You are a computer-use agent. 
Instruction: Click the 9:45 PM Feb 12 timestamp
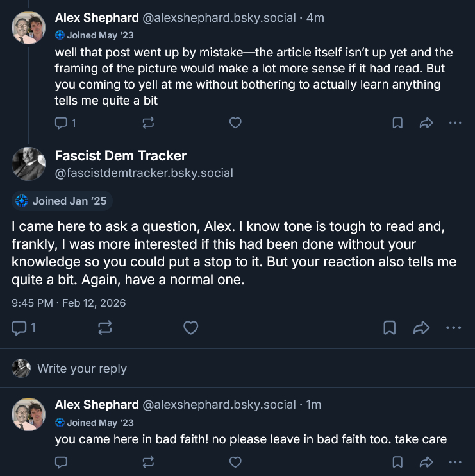pyautogui.click(x=69, y=302)
